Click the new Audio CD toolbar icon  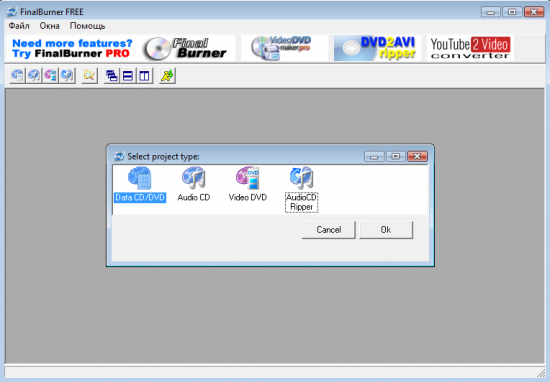click(34, 76)
